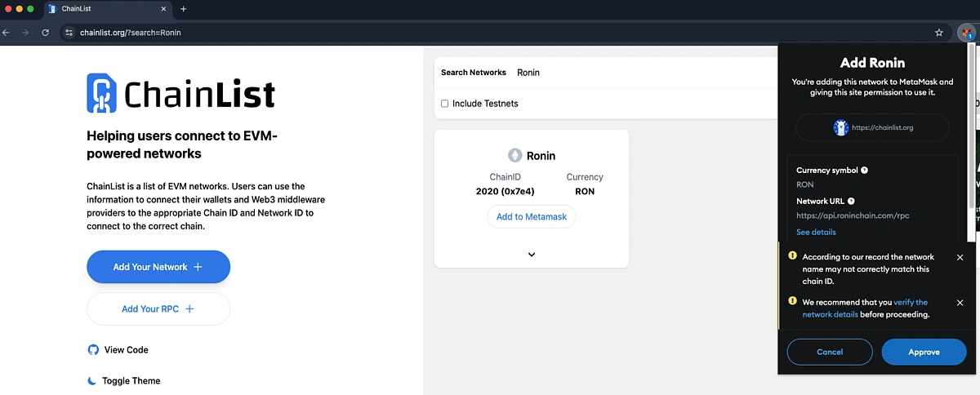Click the browser forward arrow

point(25,33)
